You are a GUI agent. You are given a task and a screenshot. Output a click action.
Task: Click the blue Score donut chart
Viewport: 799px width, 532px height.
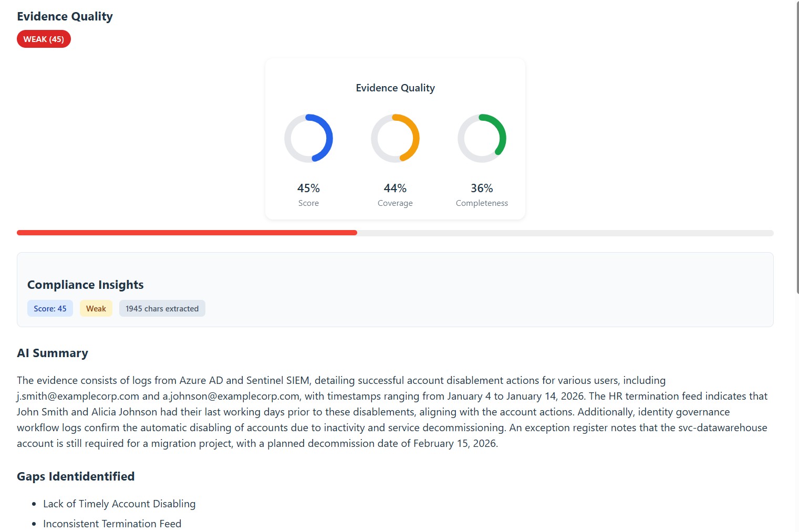click(x=308, y=138)
